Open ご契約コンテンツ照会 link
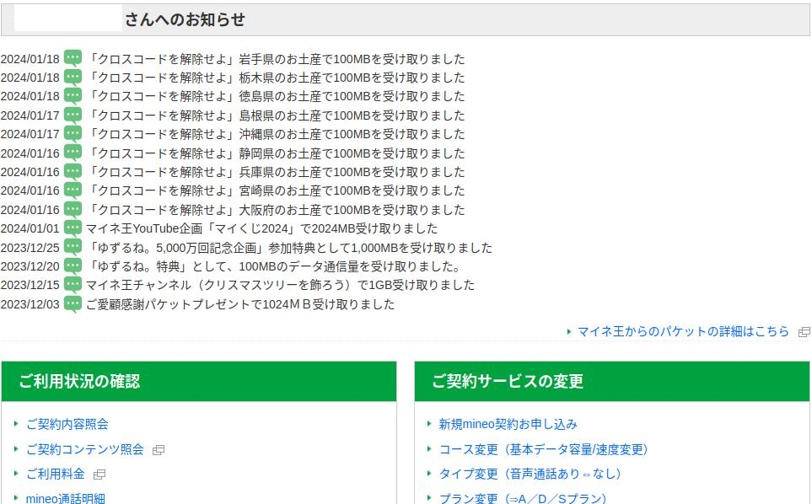The image size is (812, 504). coord(84,449)
